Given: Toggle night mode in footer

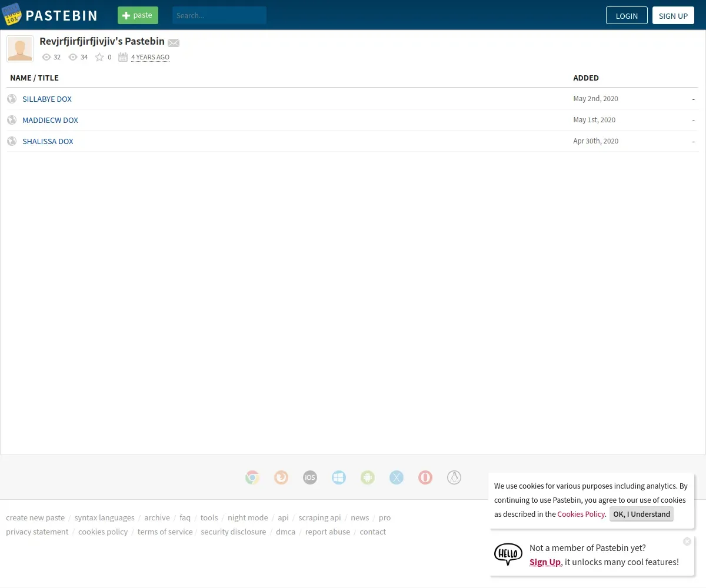Looking at the screenshot, I should click(248, 517).
